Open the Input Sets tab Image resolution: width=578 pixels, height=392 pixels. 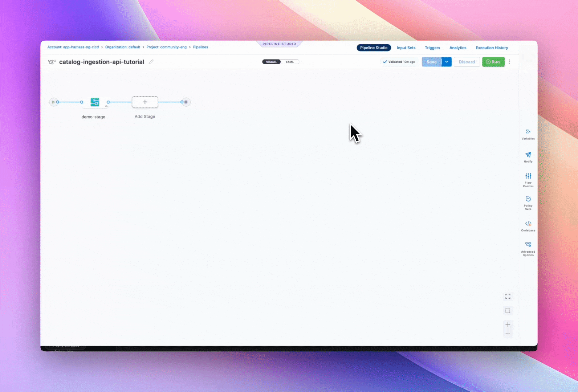(x=406, y=48)
